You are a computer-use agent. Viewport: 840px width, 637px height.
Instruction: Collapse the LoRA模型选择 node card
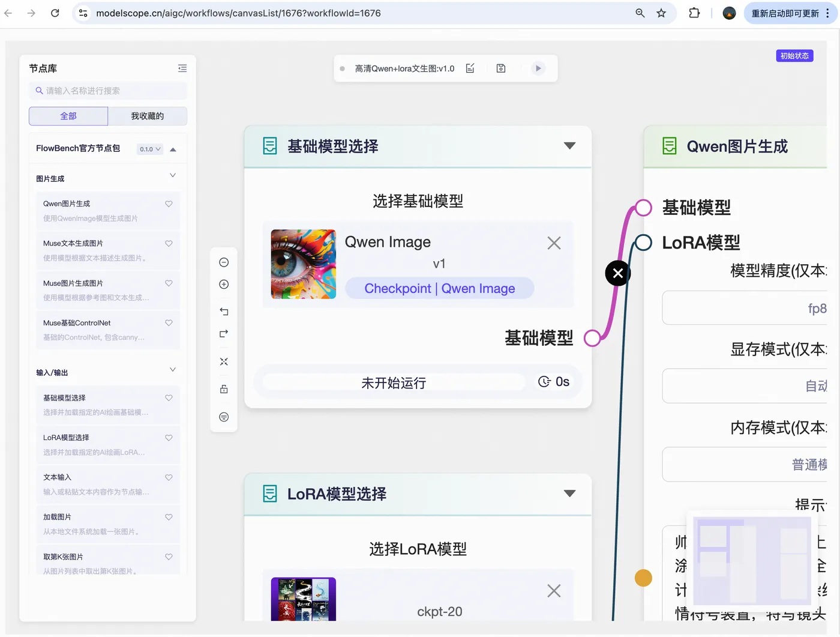coord(570,494)
